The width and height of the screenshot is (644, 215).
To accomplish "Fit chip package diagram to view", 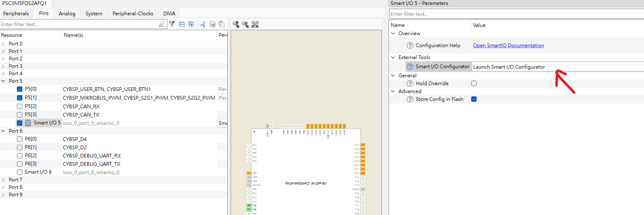I will 255,24.
